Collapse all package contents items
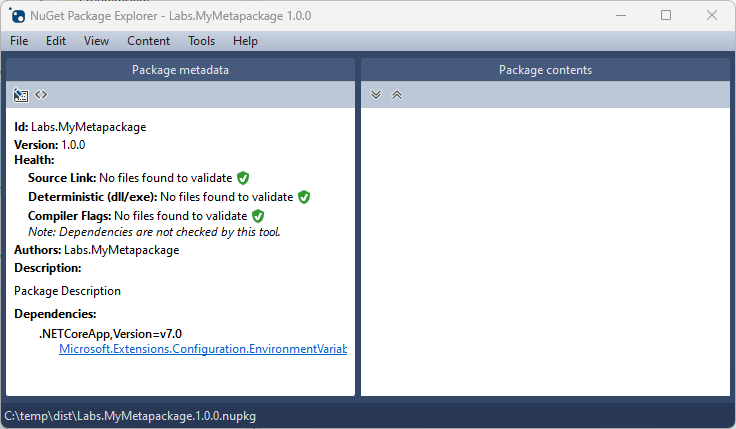 397,95
